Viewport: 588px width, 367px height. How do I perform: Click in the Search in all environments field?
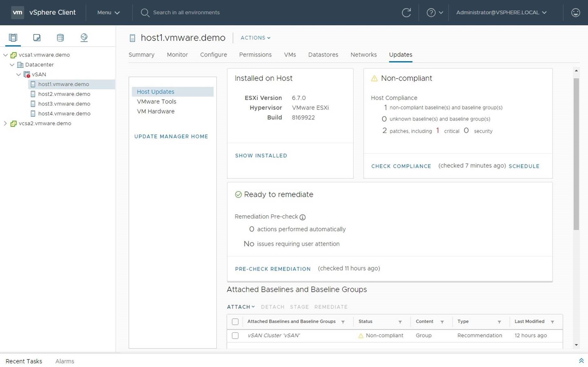pos(186,13)
